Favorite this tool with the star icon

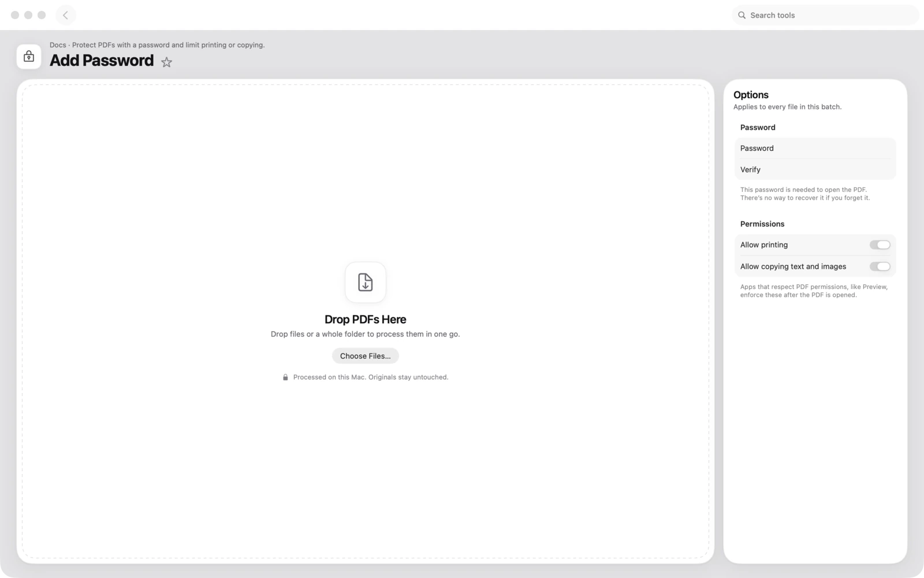pyautogui.click(x=166, y=62)
